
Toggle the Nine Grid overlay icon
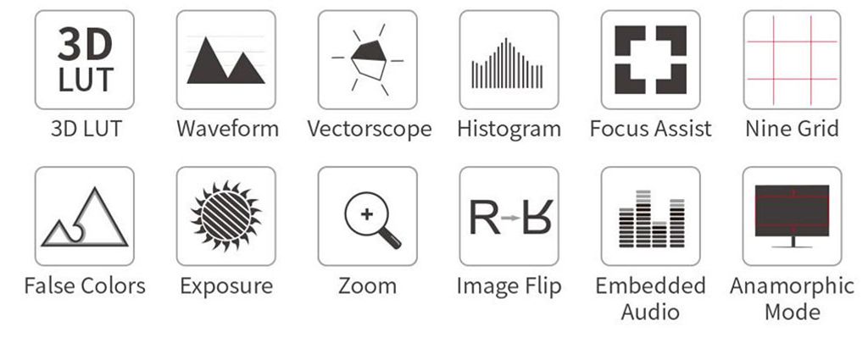[x=792, y=60]
